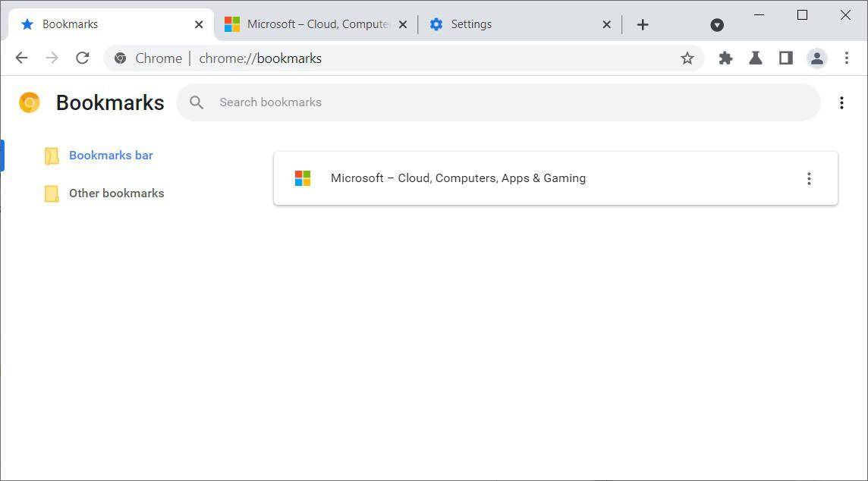Click the Bookmarks page logo icon
The width and height of the screenshot is (868, 481).
coord(30,102)
